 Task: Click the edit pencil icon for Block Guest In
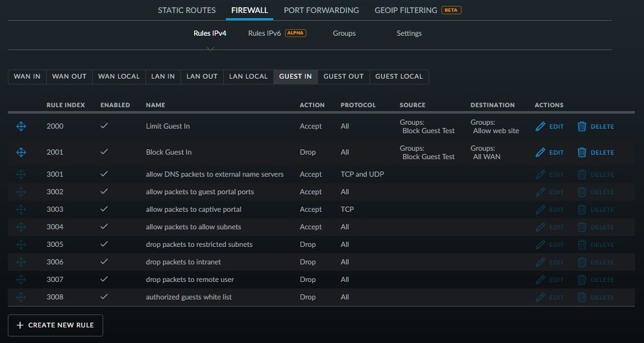(x=540, y=153)
